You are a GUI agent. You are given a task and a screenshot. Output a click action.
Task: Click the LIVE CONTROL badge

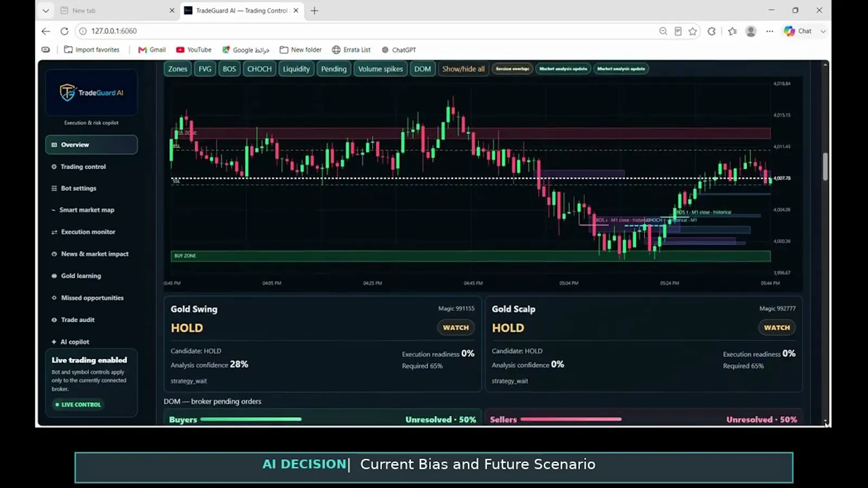(x=78, y=404)
